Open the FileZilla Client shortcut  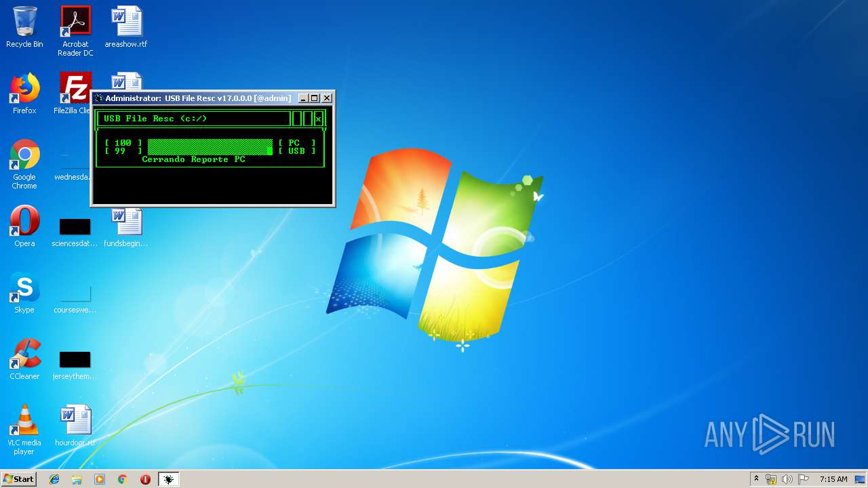(75, 94)
